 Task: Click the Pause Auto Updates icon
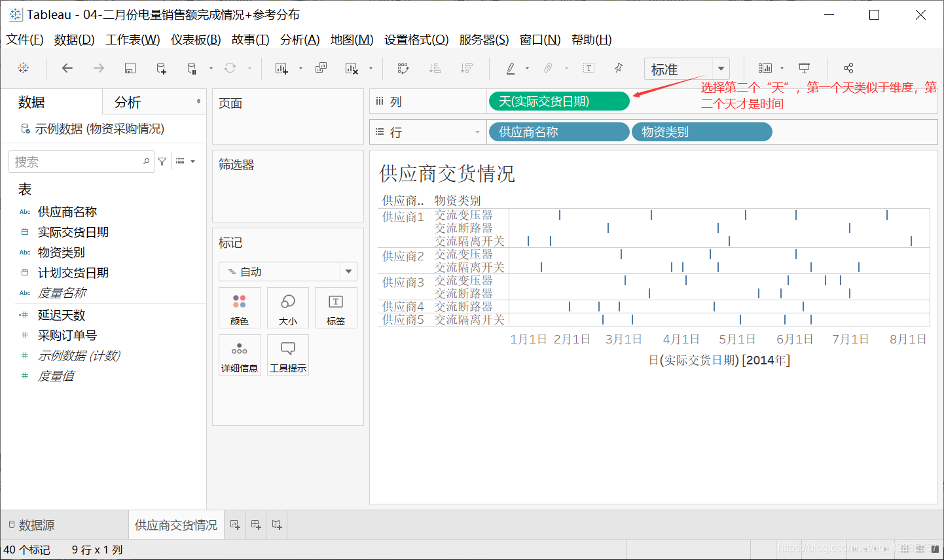click(192, 68)
